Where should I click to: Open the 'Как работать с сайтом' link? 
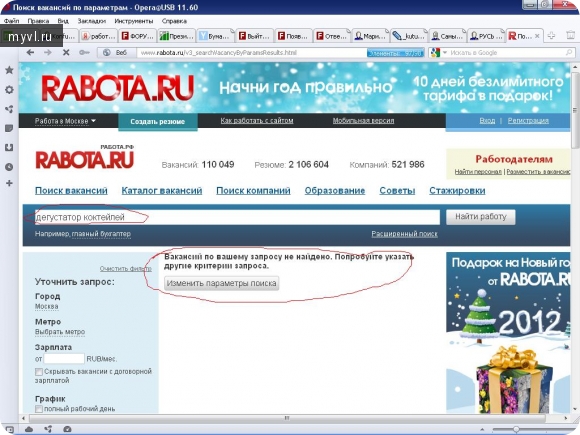[257, 121]
